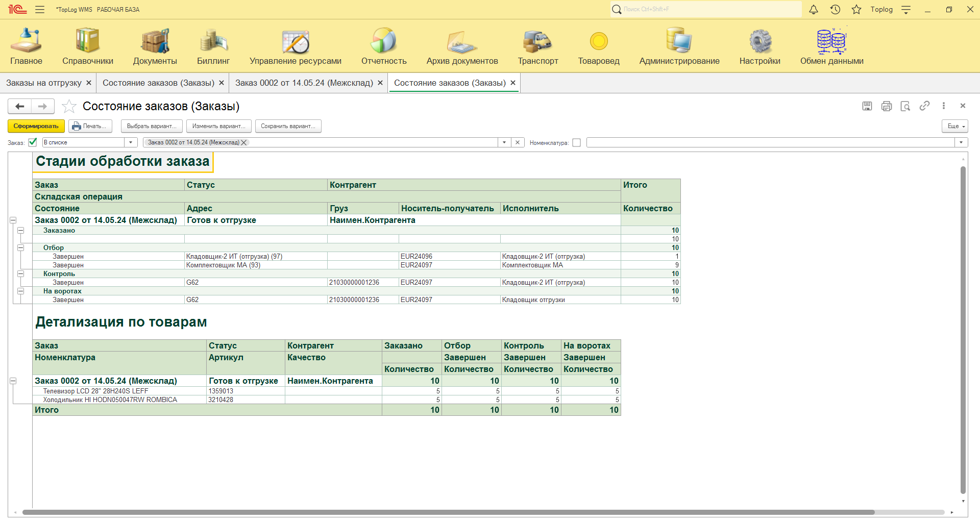
Task: Click Изменить вариант... button
Action: pos(219,126)
